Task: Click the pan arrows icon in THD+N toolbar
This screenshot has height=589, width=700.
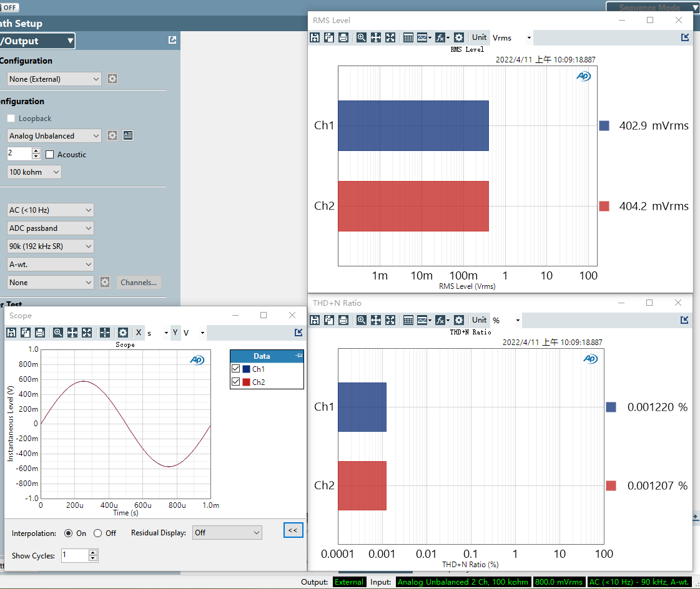Action: tap(376, 320)
